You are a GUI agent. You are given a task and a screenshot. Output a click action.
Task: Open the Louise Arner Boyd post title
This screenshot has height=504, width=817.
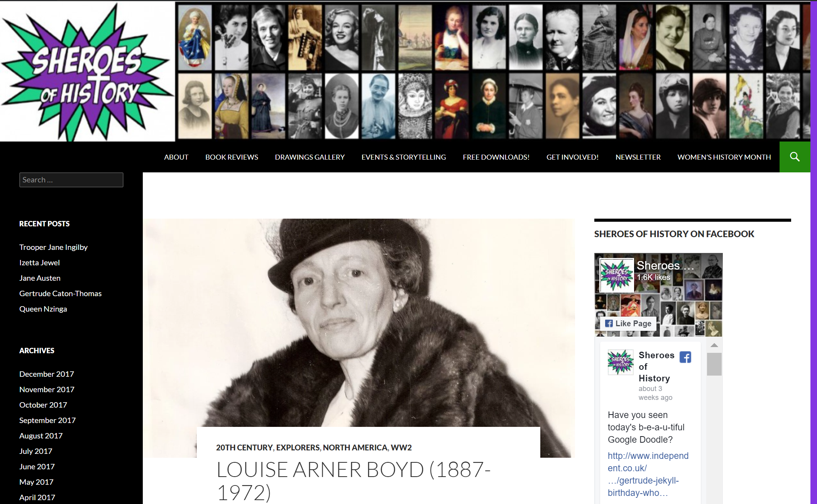coord(353,480)
